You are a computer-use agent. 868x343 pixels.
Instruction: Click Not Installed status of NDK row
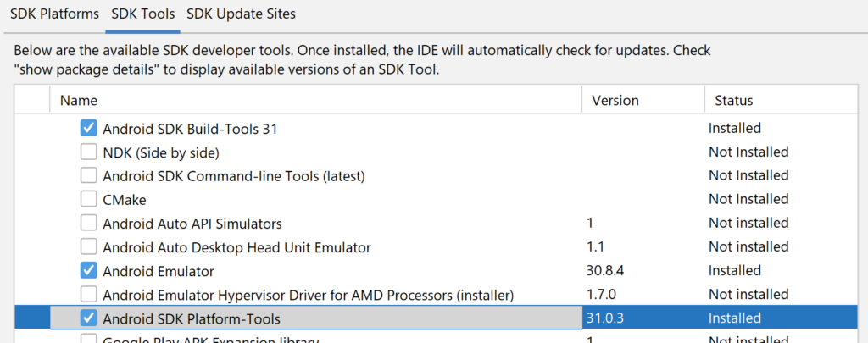pyautogui.click(x=748, y=152)
